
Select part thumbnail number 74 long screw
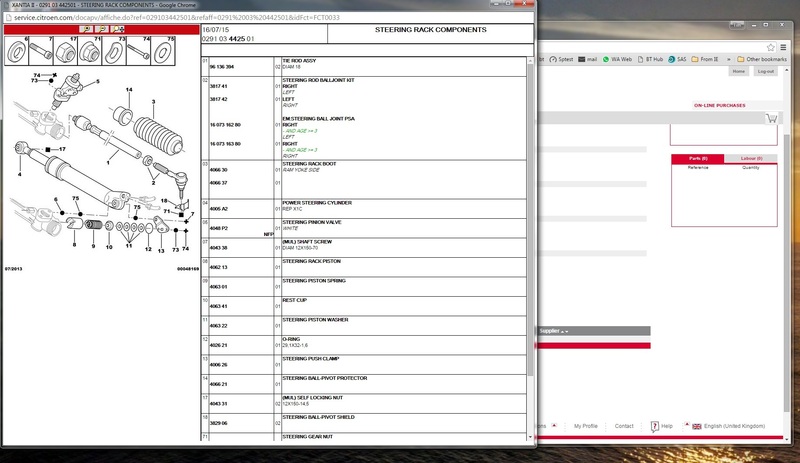(139, 51)
